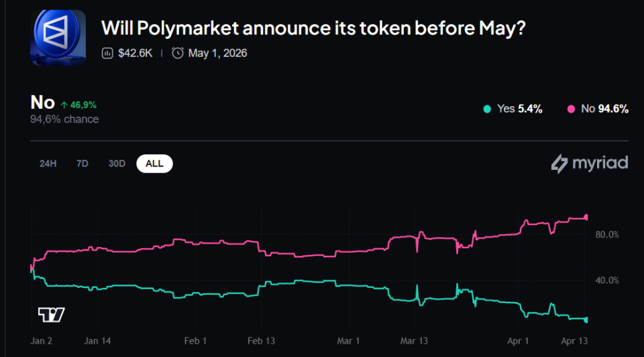Click the volume bar-chart icon
The width and height of the screenshot is (644, 357).
point(107,53)
